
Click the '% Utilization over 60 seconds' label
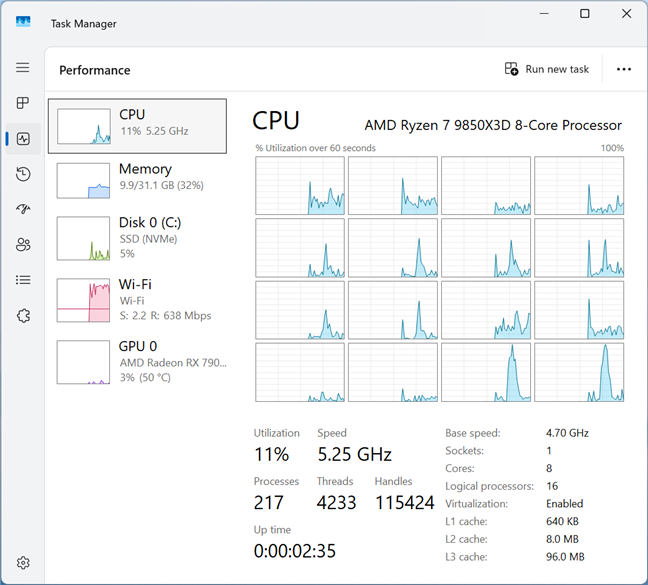click(315, 148)
